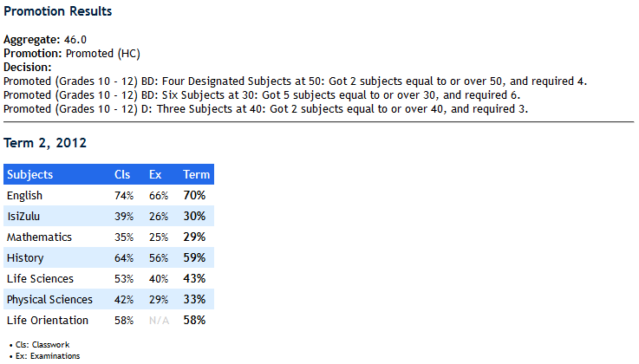
Task: Click the Physical Sciences subject name
Action: 49,300
